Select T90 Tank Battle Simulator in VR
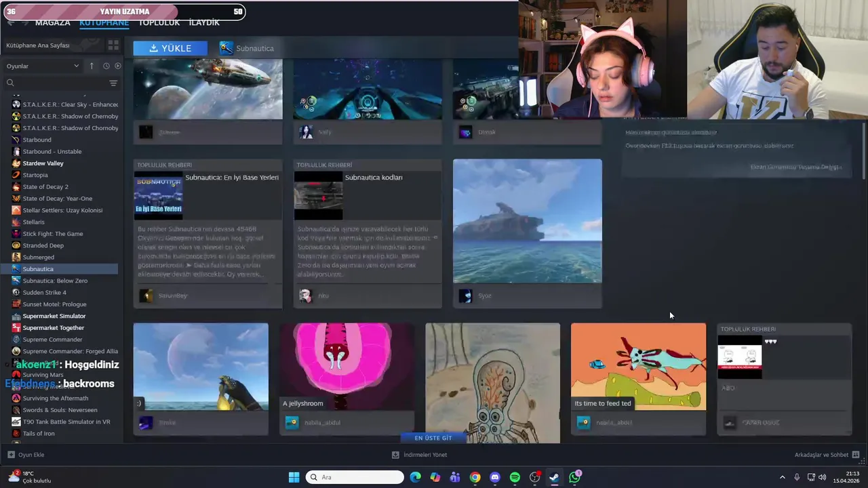The image size is (868, 488). [66, 422]
